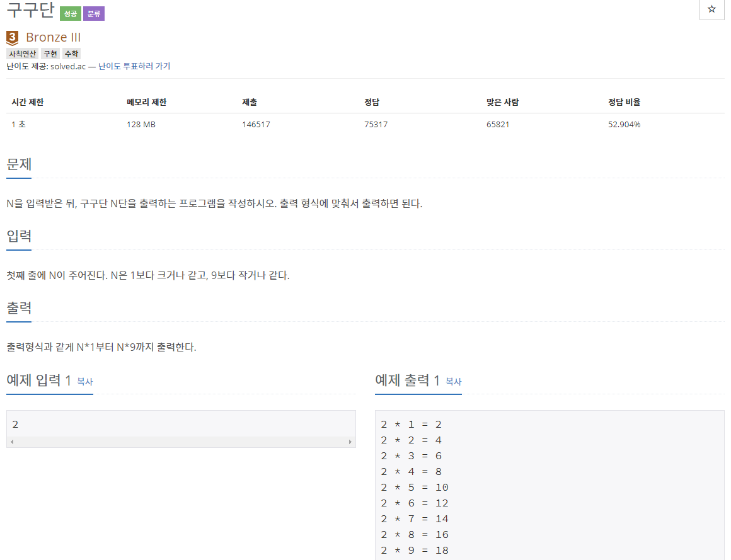Click the 맞은 사람 column header

503,102
